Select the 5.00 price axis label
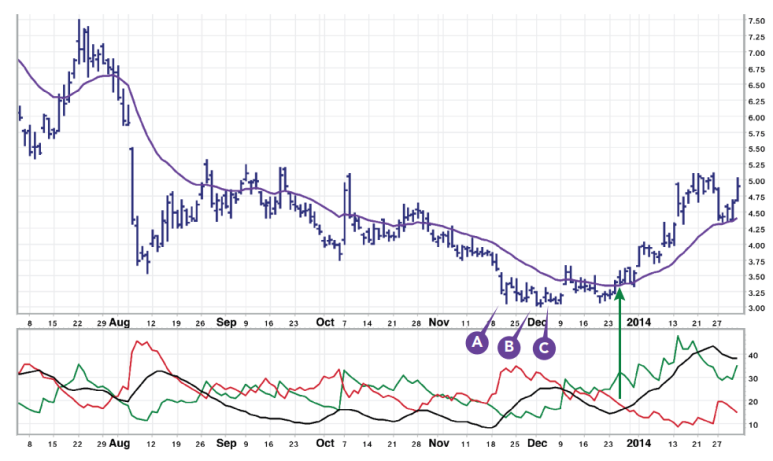The width and height of the screenshot is (773, 461). pyautogui.click(x=757, y=181)
